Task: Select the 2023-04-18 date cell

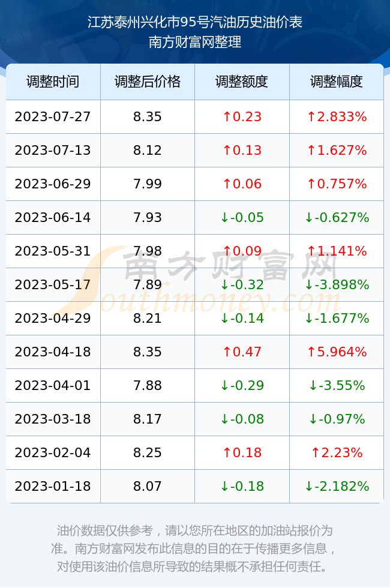Action: coord(53,352)
